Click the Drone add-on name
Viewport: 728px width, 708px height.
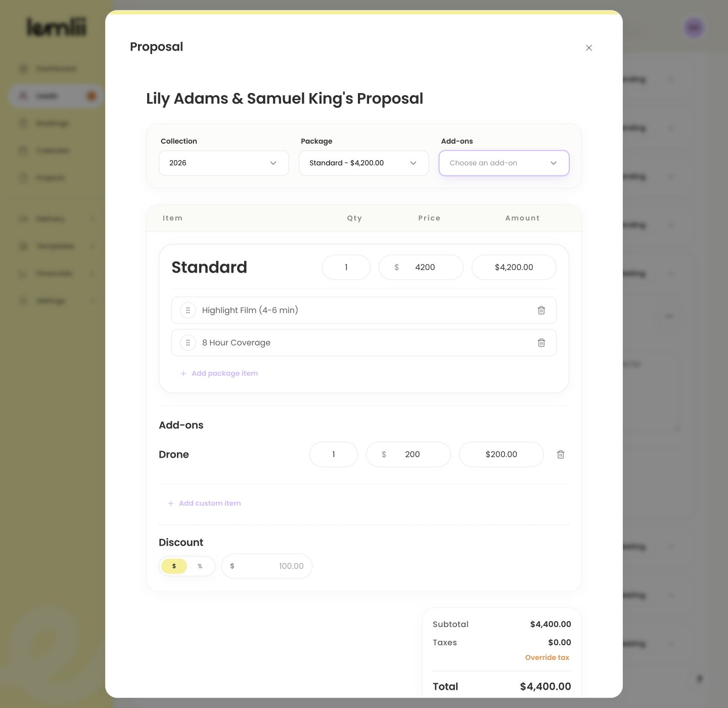174,454
